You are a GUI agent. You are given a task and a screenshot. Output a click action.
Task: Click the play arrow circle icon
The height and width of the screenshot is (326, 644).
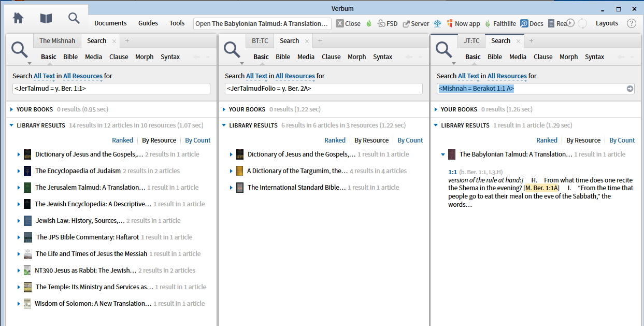point(570,23)
